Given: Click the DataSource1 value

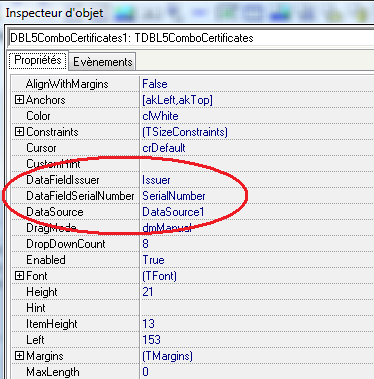Looking at the screenshot, I should (x=173, y=212).
